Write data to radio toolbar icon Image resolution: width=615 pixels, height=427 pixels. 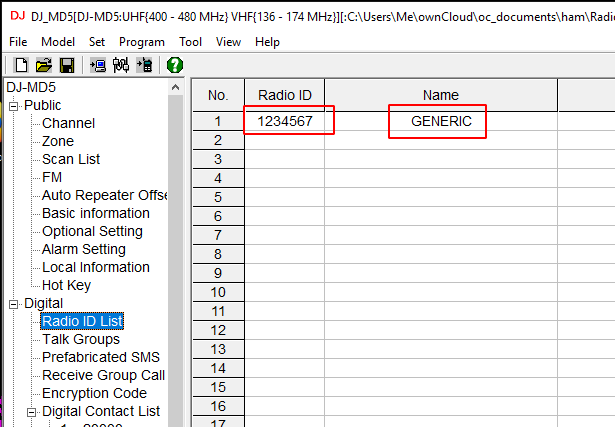[144, 65]
